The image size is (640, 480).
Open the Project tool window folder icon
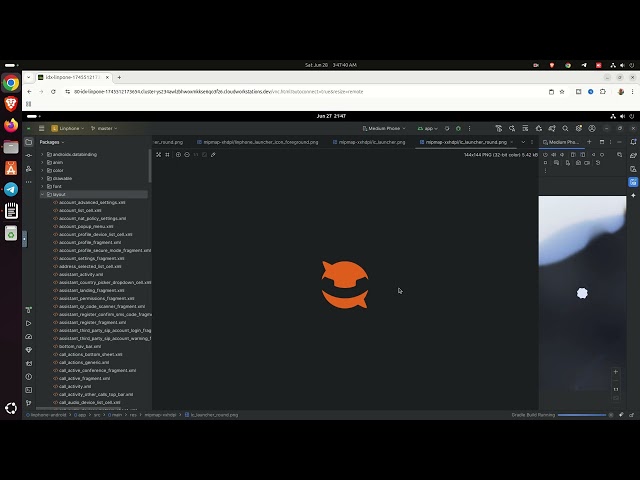[29, 142]
